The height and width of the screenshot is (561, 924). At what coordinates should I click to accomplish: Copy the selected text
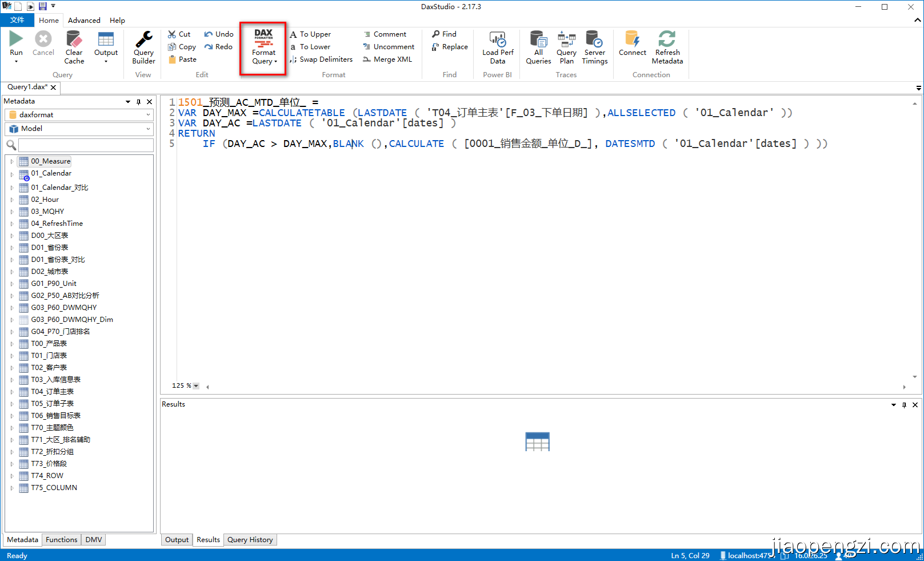pos(182,47)
